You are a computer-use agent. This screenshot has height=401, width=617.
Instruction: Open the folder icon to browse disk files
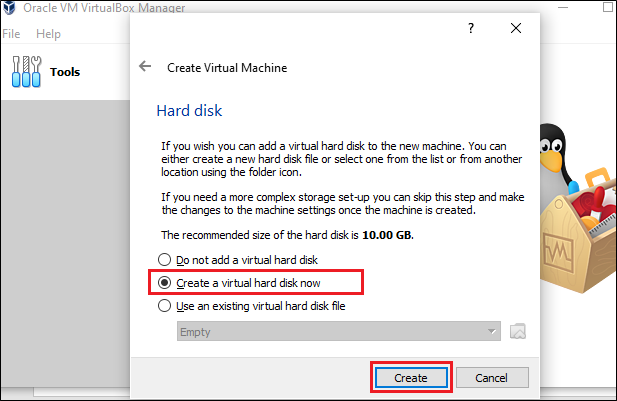(x=517, y=331)
